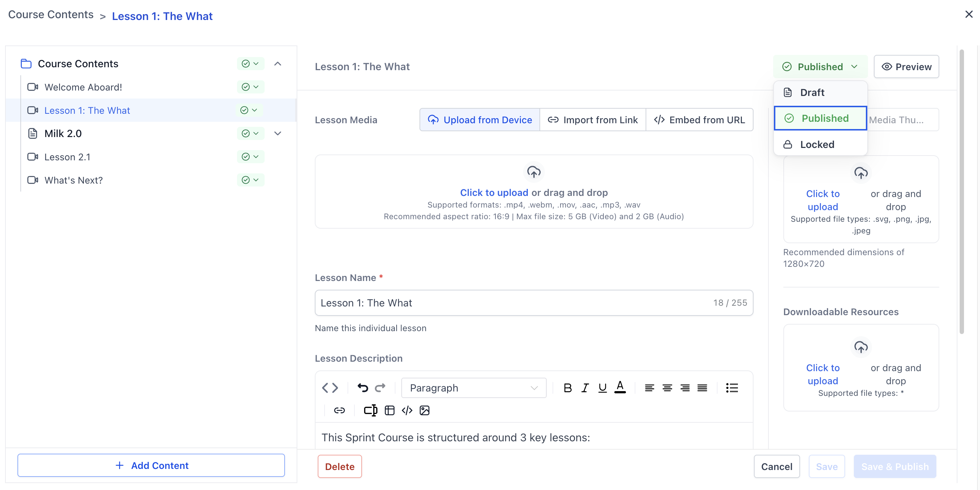Click the Add Content button

click(151, 465)
